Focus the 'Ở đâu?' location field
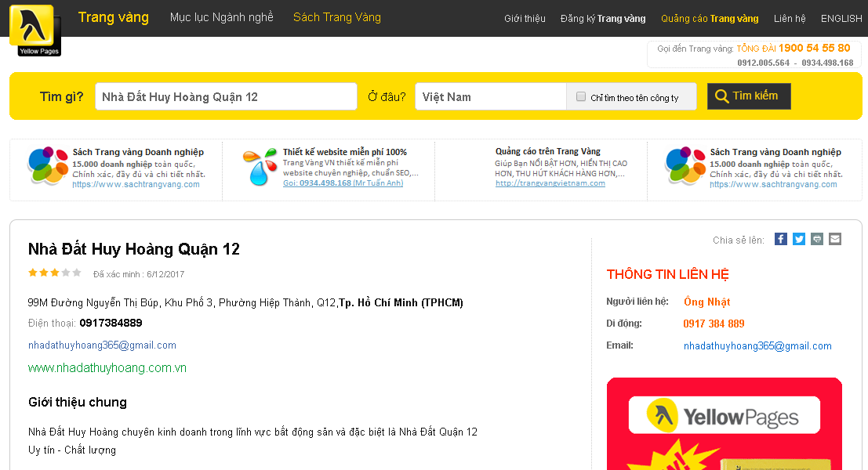868x470 pixels. [491, 97]
